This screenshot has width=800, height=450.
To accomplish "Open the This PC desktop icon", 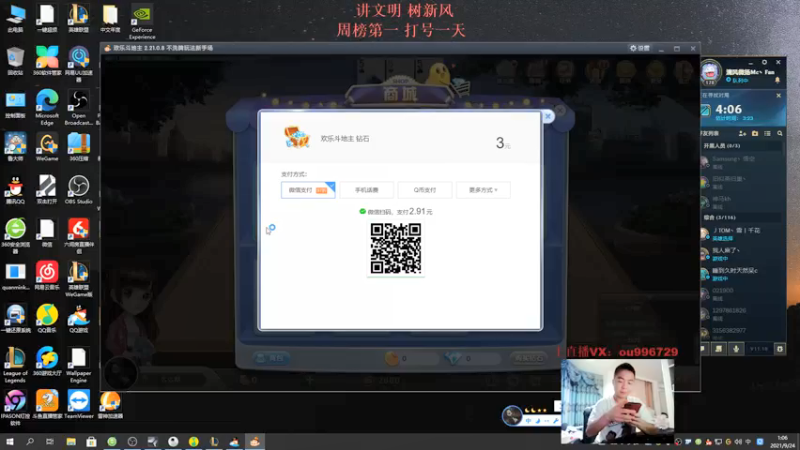I will [15, 18].
